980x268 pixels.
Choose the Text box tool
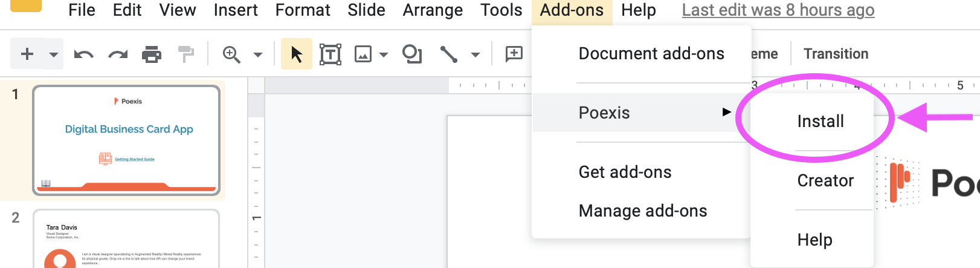[x=330, y=54]
